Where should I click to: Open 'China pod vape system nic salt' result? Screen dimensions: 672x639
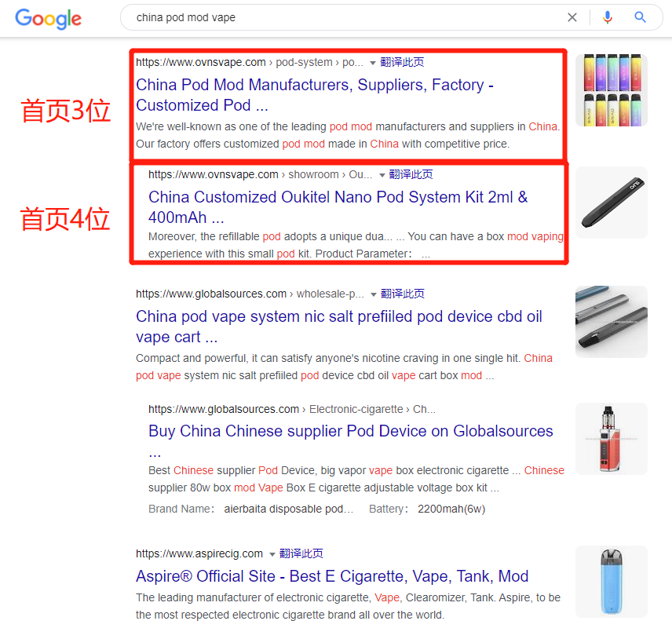click(x=338, y=327)
